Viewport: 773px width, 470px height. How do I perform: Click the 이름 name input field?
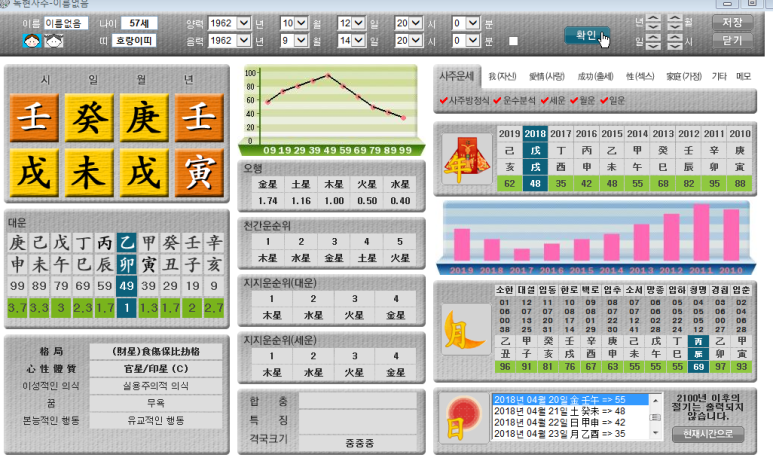tap(66, 23)
